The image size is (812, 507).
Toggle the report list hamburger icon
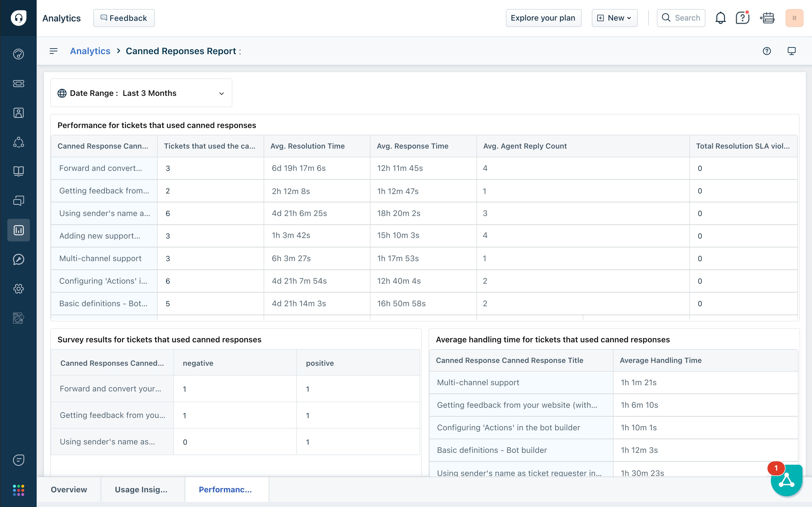pos(54,51)
